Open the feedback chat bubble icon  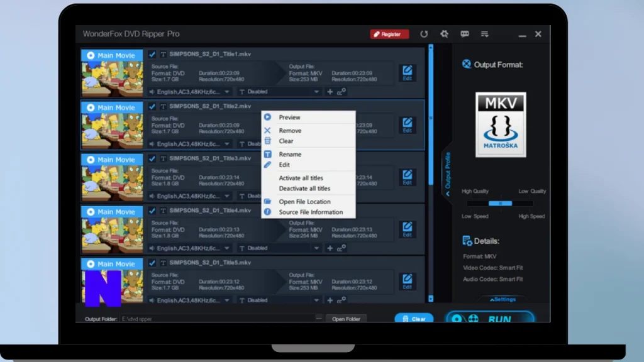pos(465,34)
